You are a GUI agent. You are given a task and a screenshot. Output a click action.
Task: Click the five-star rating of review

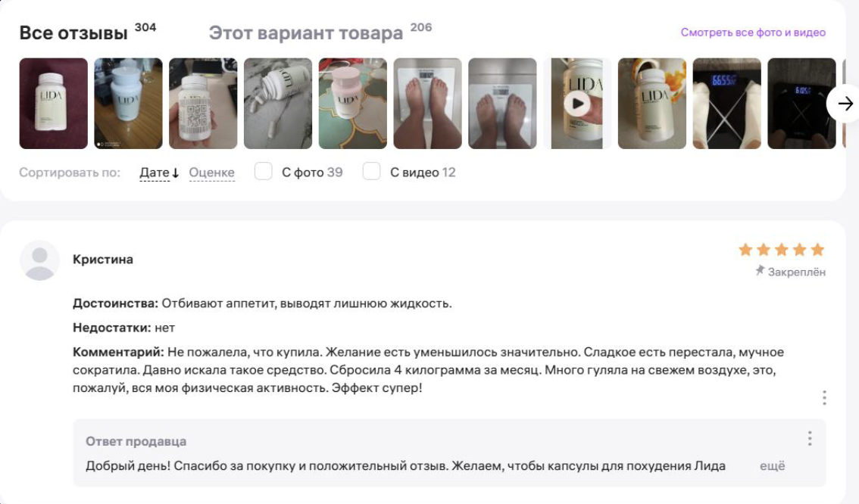781,250
